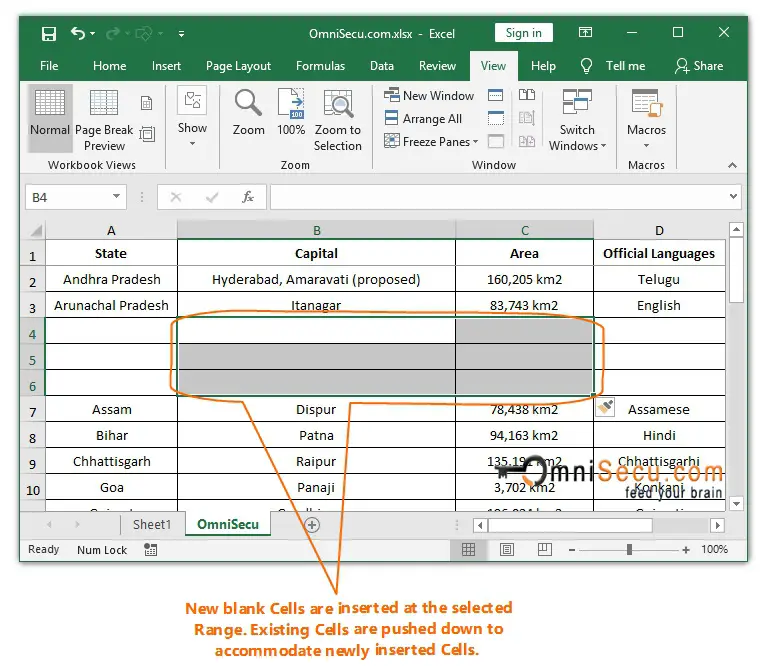763x666 pixels.
Task: Click the zoom in plus button
Action: click(x=686, y=550)
